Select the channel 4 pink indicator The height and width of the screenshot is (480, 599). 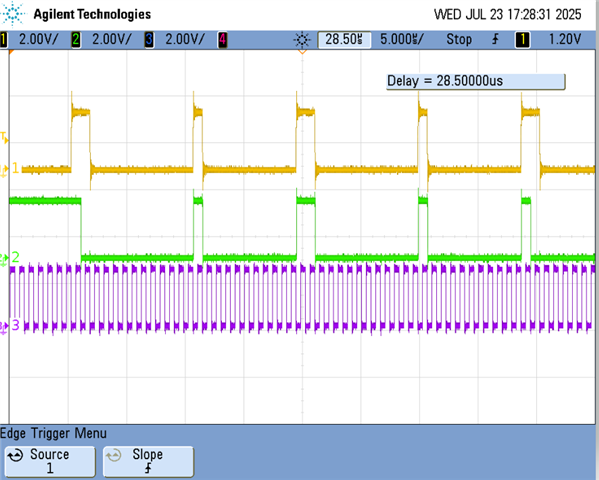[222, 40]
